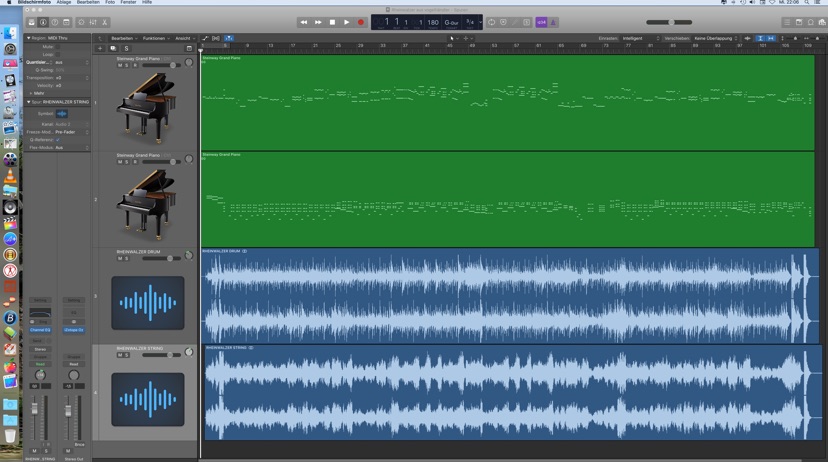Start playback with the Play button

(x=346, y=22)
